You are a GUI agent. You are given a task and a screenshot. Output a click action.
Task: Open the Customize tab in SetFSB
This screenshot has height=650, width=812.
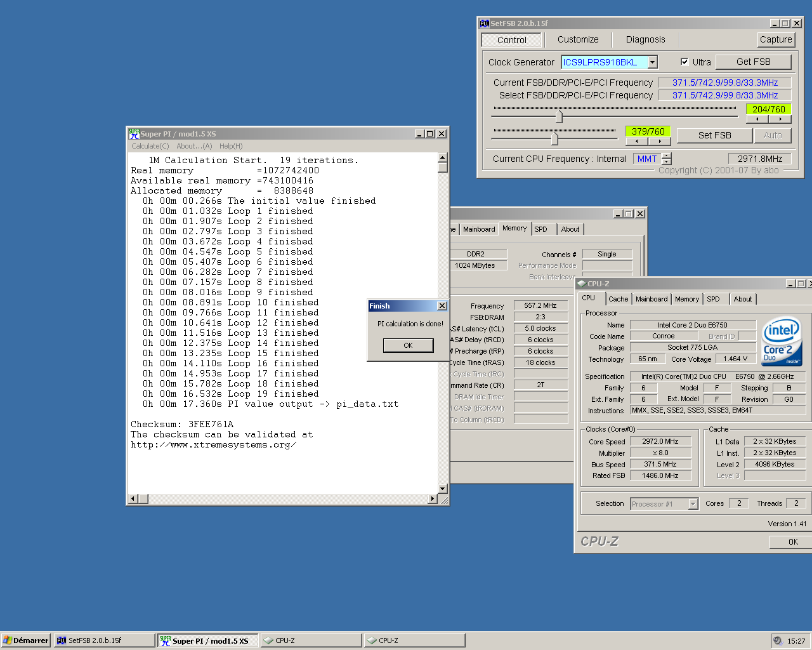pyautogui.click(x=578, y=39)
